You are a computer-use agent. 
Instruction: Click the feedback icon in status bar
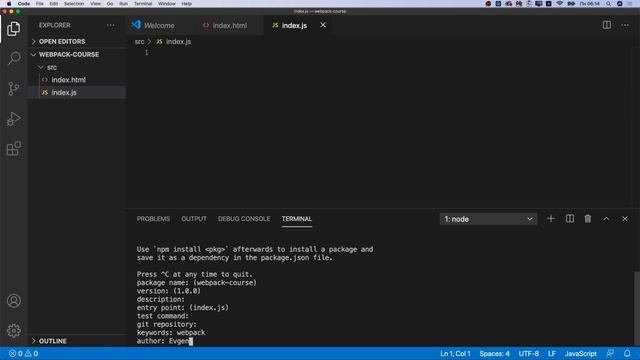[610, 353]
